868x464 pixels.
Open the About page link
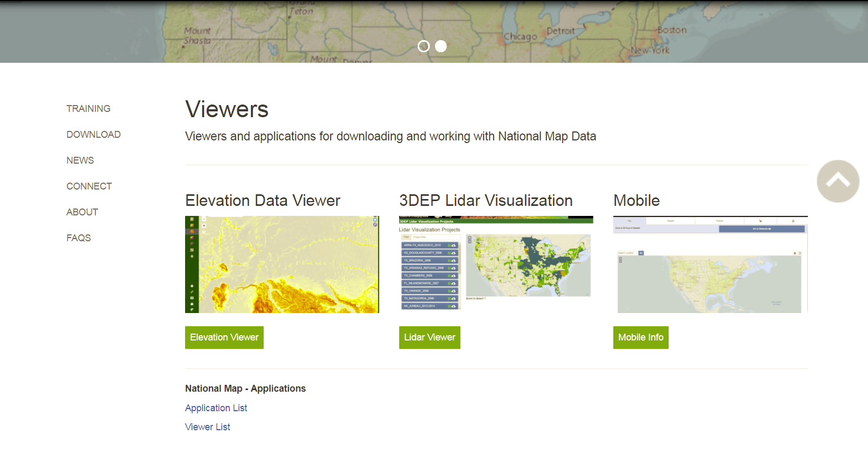tap(82, 212)
